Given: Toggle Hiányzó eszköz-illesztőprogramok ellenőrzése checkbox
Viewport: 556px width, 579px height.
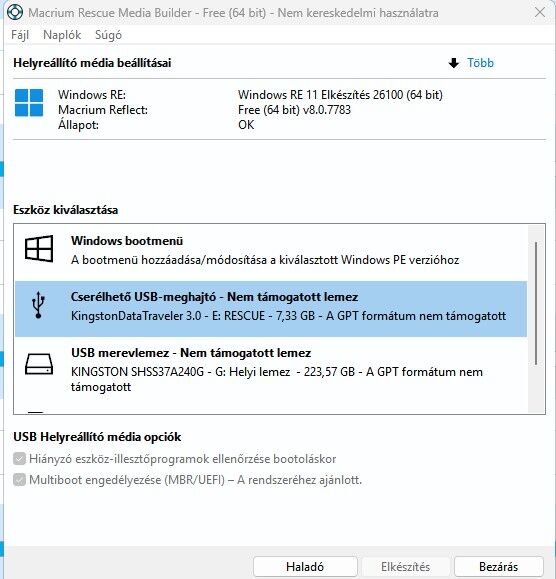Looking at the screenshot, I should click(x=19, y=459).
